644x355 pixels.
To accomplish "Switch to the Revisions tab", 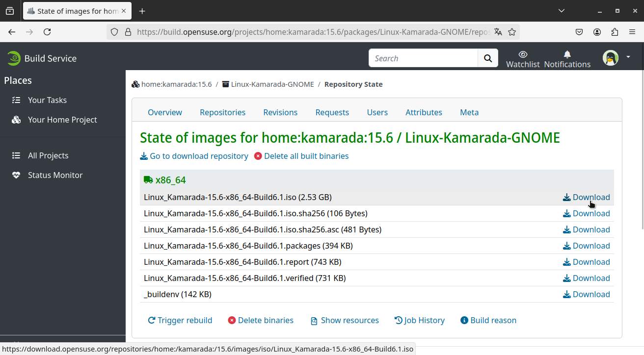I will point(280,112).
